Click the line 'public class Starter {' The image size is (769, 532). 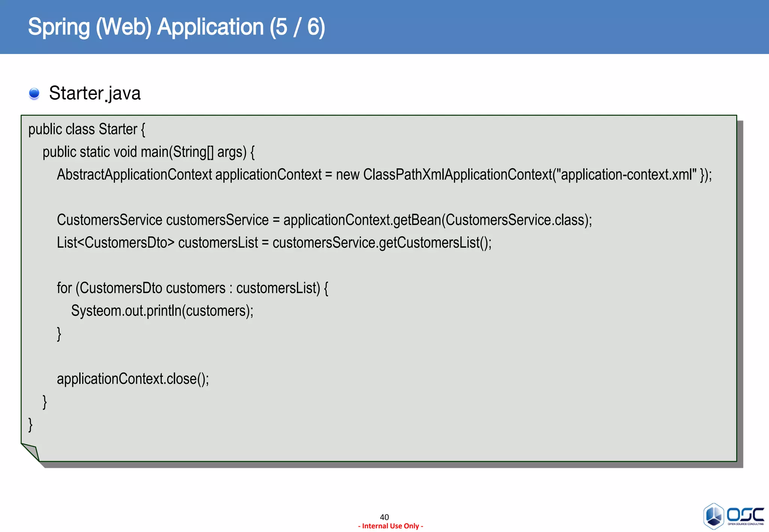[87, 129]
